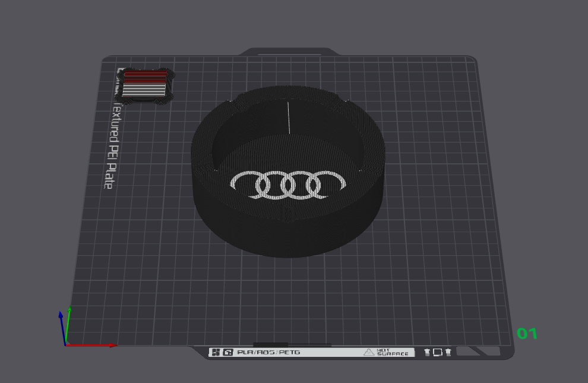Select the prime tower in the plate corner

145,86
